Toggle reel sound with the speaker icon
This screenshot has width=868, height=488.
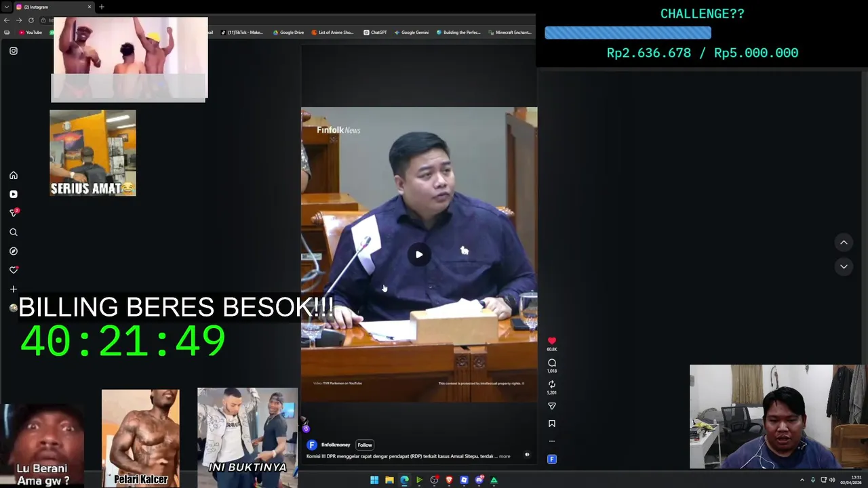tap(527, 455)
